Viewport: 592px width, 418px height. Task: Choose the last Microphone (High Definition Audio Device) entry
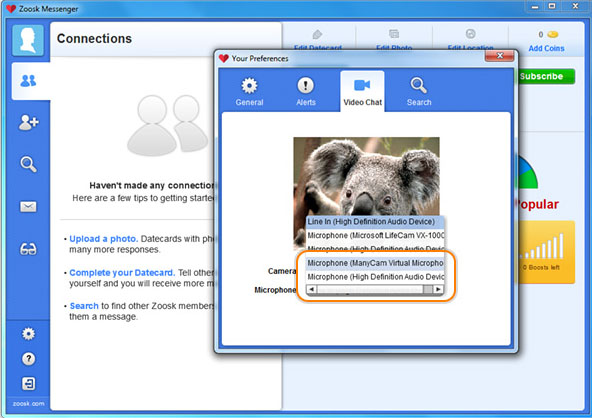tap(375, 277)
